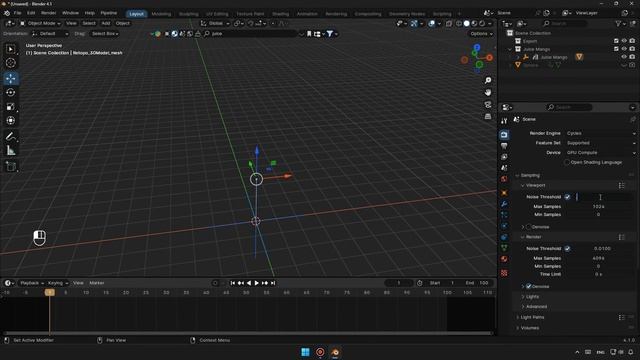Select the Cursor tool in the viewport toolbar
640x360 pixels.
click(x=11, y=63)
